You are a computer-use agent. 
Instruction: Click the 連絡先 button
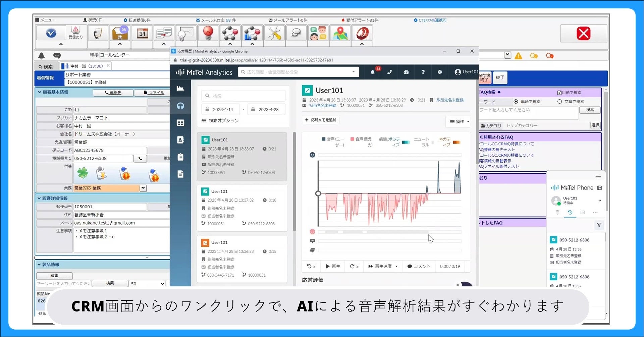tap(113, 93)
